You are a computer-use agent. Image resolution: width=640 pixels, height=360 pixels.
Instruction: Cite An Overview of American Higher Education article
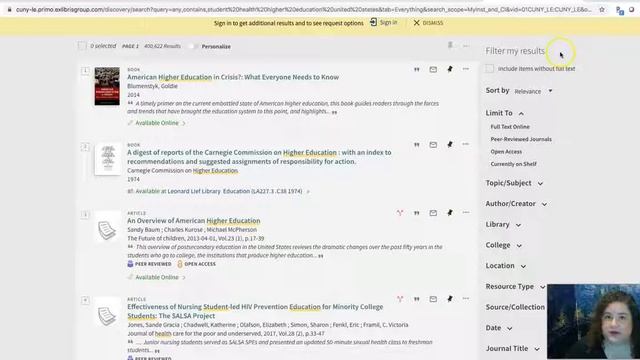tap(416, 213)
